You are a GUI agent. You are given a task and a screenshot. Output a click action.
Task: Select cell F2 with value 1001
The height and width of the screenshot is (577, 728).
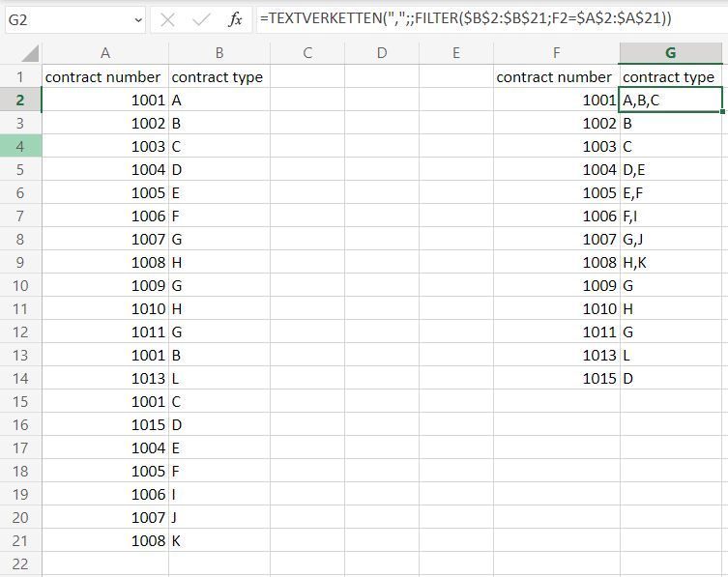(x=556, y=100)
